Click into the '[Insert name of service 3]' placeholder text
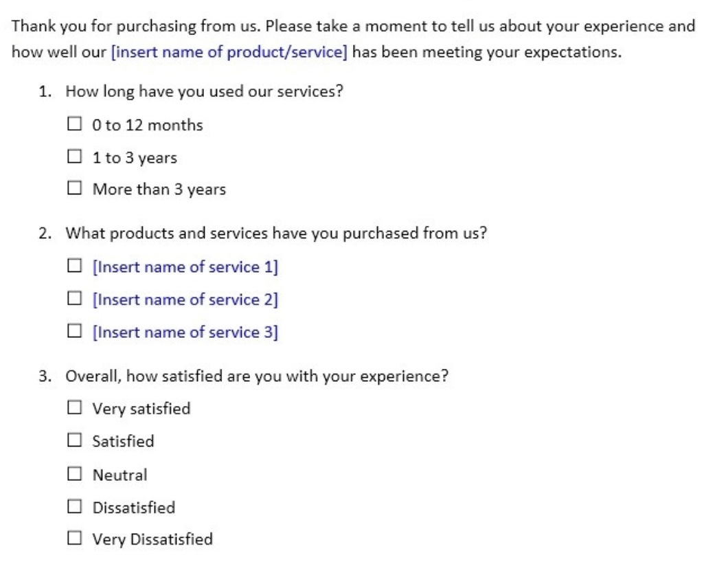Screen dimensions: 728x566 click(x=185, y=332)
